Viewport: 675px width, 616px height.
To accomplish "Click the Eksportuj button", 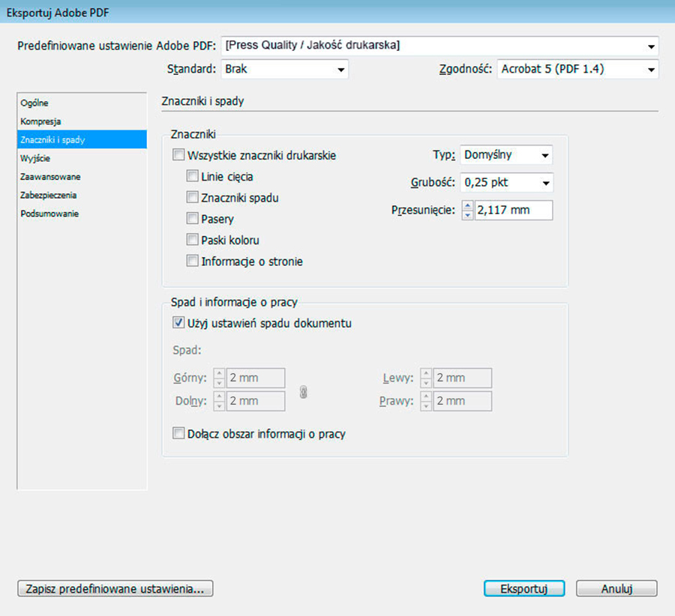I will pyautogui.click(x=524, y=588).
